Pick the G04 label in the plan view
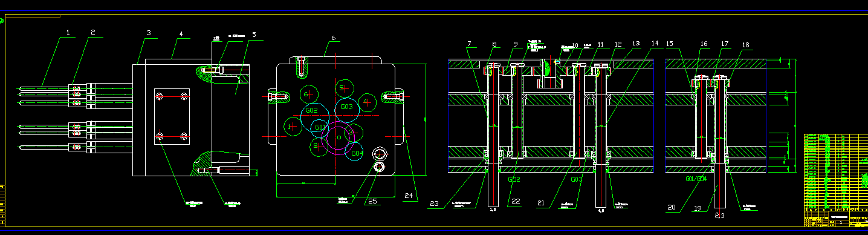Screen dimensions: 868x235 357,153
